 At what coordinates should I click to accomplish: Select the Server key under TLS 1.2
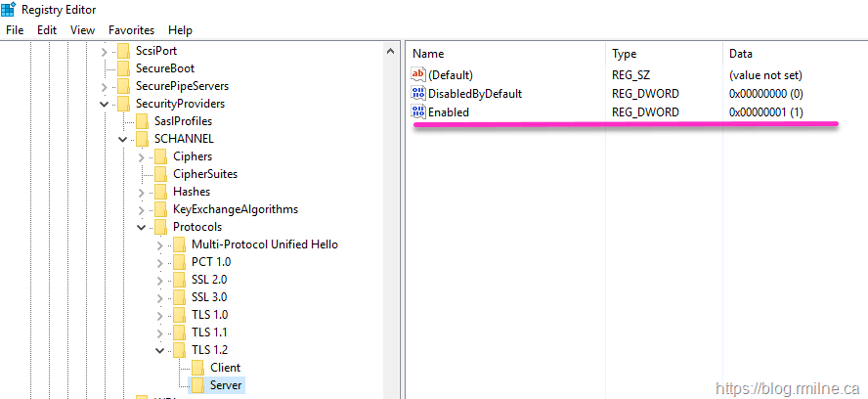tap(225, 385)
